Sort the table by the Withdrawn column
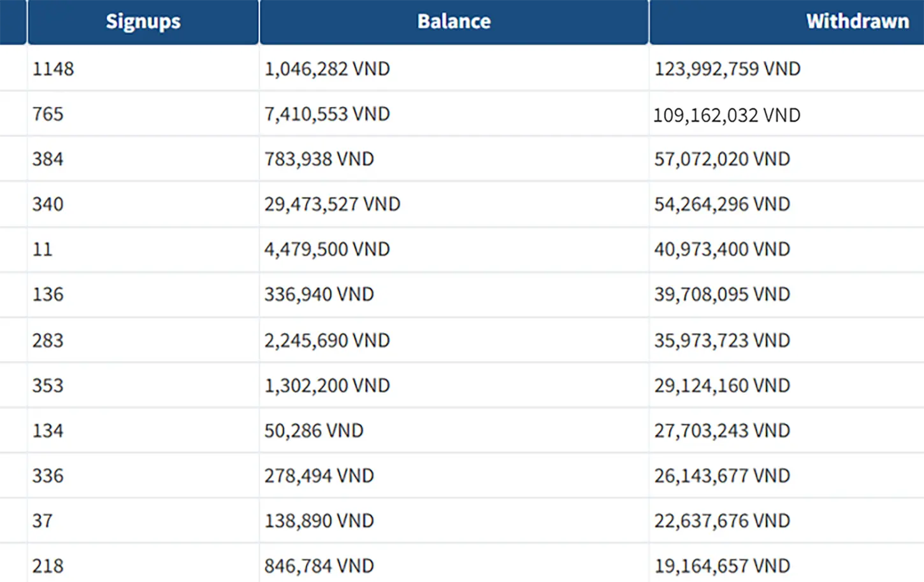The image size is (924, 582). (x=856, y=21)
